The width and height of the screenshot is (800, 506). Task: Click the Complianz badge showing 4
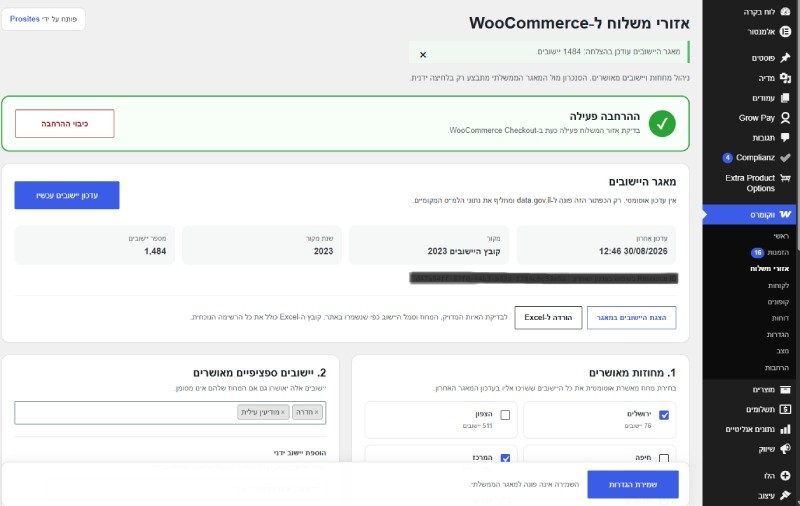728,158
